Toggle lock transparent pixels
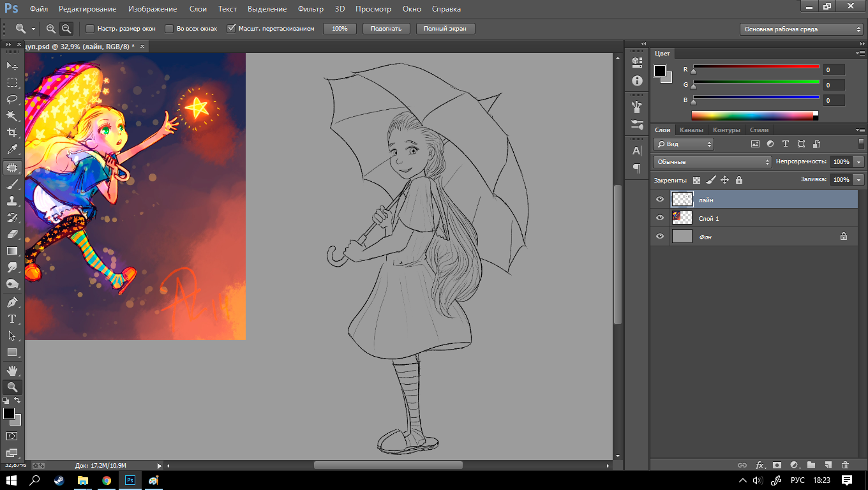The height and width of the screenshot is (490, 868). (696, 180)
